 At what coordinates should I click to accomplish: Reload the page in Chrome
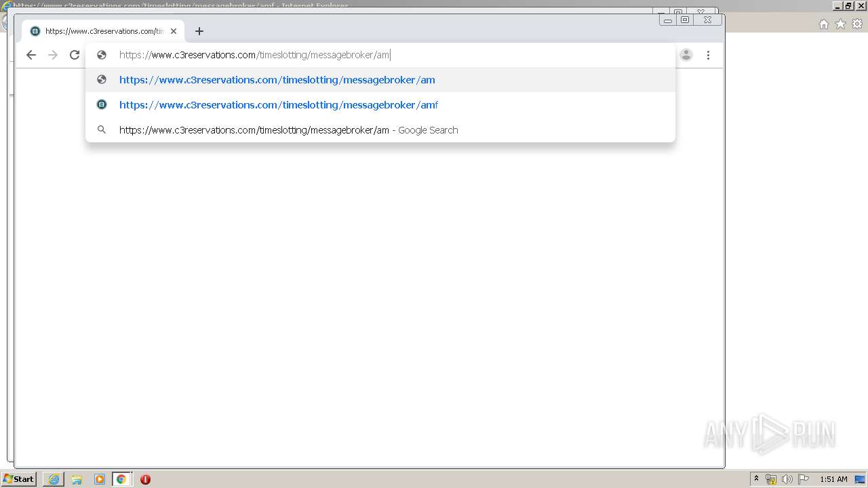click(75, 55)
